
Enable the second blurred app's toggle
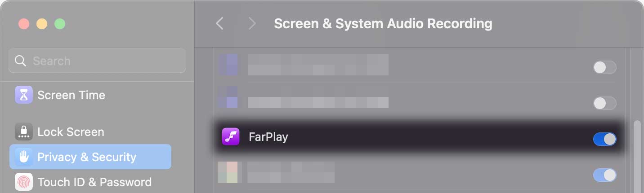click(604, 104)
